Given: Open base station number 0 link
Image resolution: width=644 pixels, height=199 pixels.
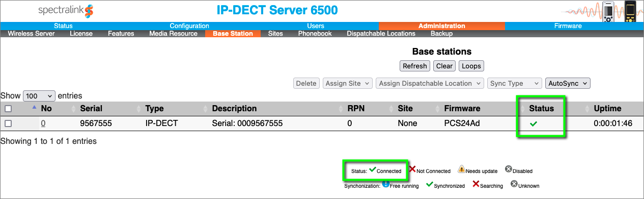Looking at the screenshot, I should pos(43,123).
